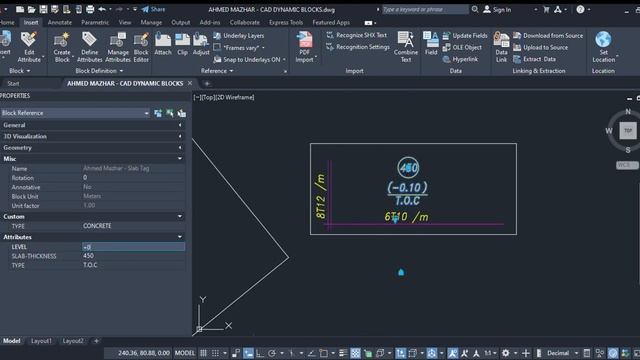Switch to the Parametric ribbon tab
The image size is (640, 360).
(95, 22)
